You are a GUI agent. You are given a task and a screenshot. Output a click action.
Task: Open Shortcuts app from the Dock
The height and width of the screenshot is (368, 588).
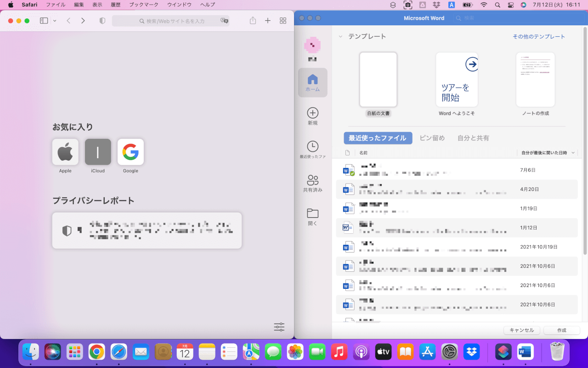click(503, 352)
